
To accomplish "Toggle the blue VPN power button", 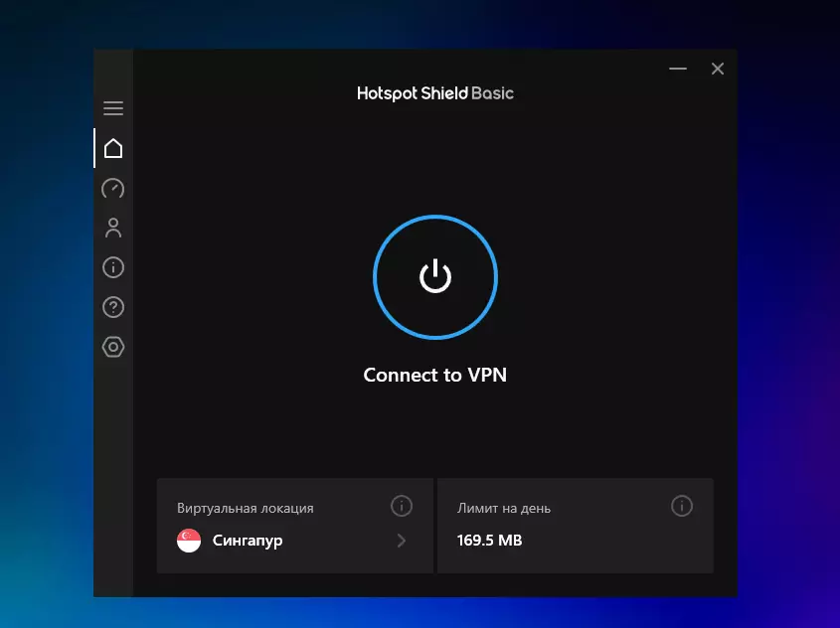I will tap(435, 277).
